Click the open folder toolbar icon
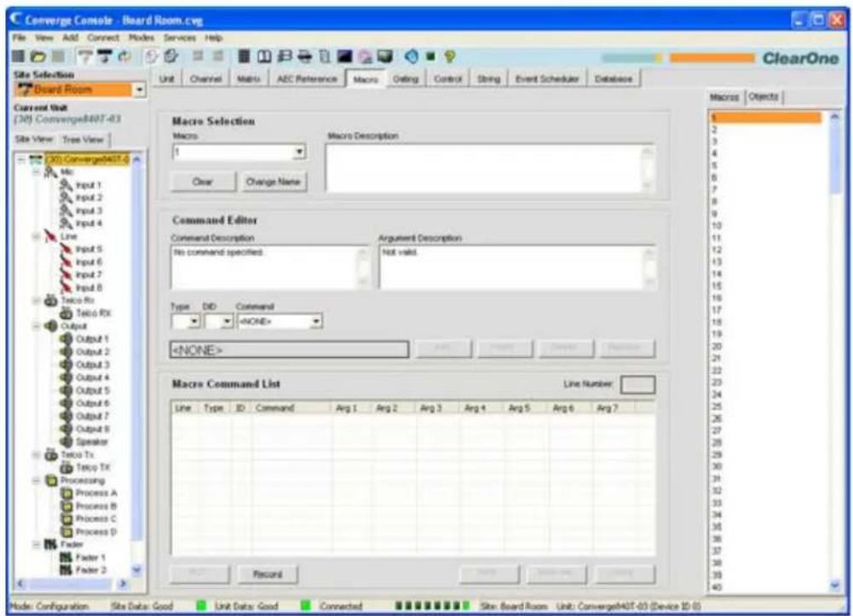The width and height of the screenshot is (853, 616). (x=37, y=56)
